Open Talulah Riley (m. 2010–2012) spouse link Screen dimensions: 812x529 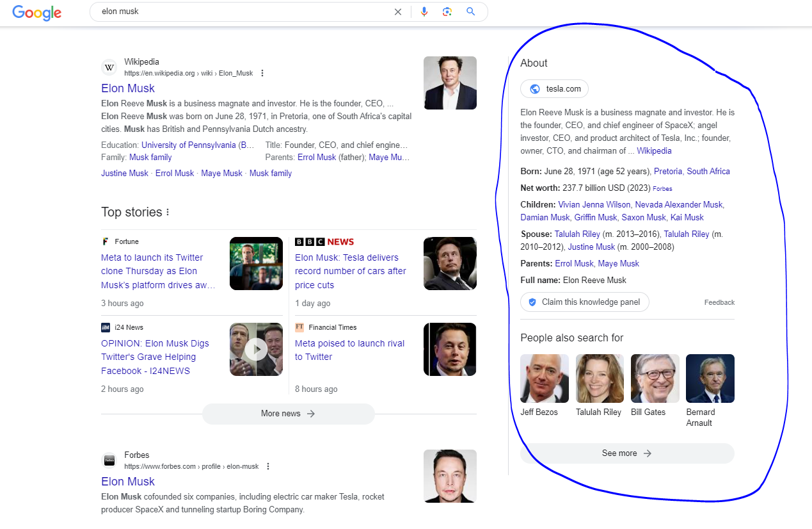pyautogui.click(x=687, y=234)
